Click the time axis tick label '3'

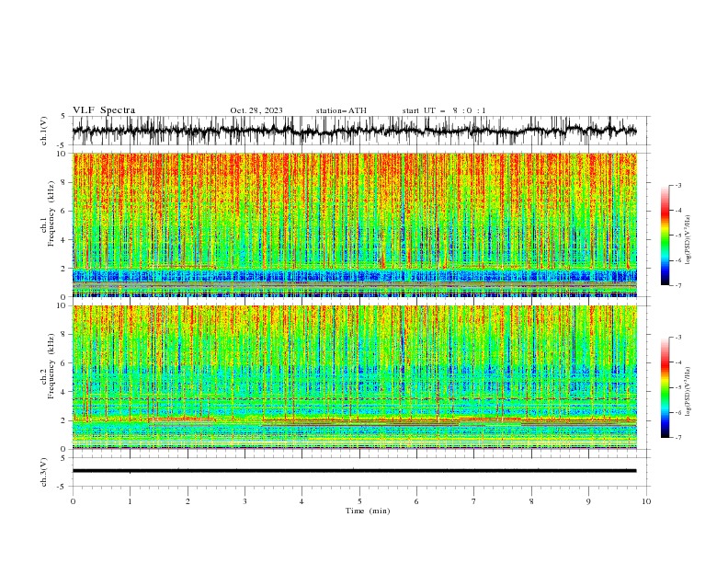tap(245, 501)
